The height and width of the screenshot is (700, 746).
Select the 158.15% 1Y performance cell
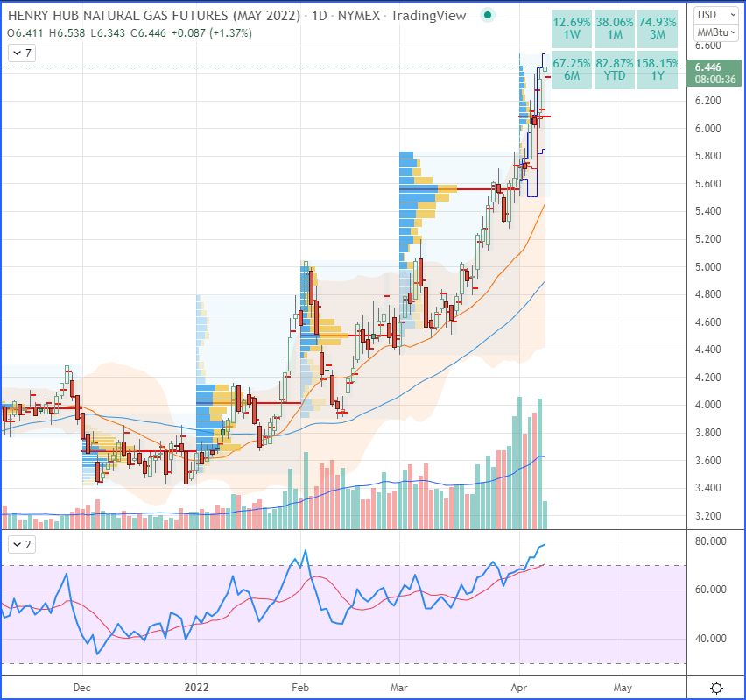coord(658,69)
